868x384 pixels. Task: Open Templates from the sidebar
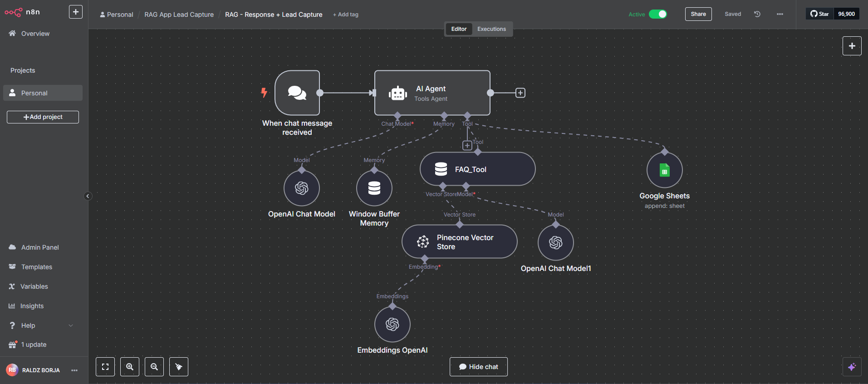pyautogui.click(x=37, y=267)
